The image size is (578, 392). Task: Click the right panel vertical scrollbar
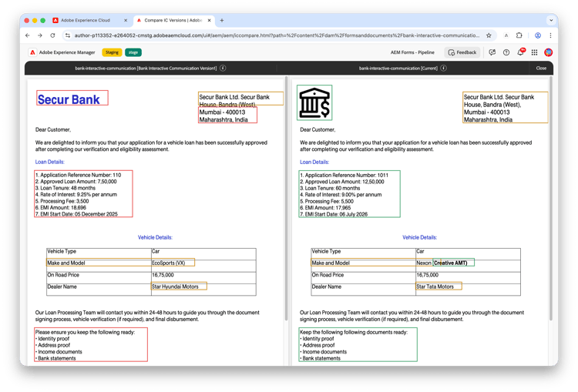coord(551,198)
